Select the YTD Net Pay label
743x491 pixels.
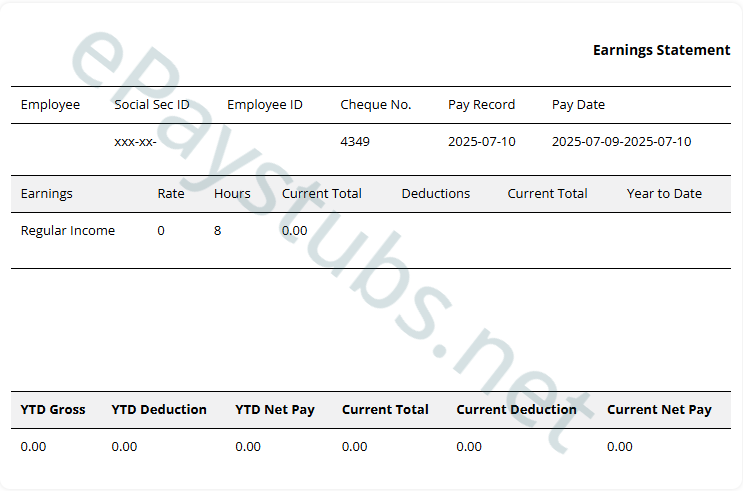(275, 410)
